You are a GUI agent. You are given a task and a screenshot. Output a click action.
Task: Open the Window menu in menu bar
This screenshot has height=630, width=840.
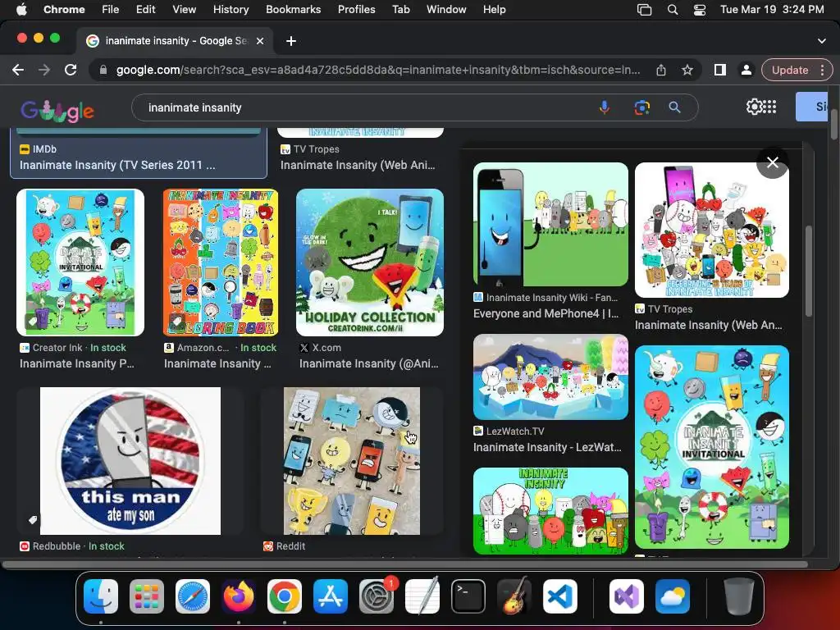[x=446, y=9]
